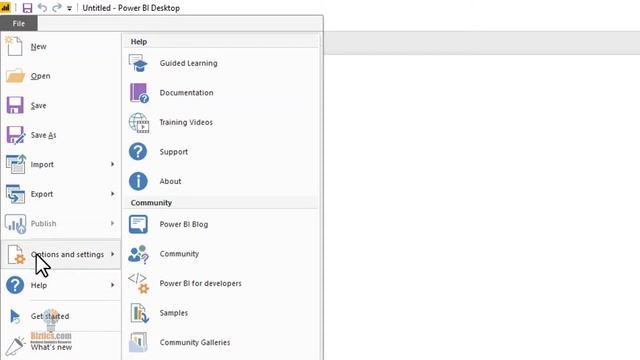
Task: Click the Documentation book icon
Action: coord(139,93)
